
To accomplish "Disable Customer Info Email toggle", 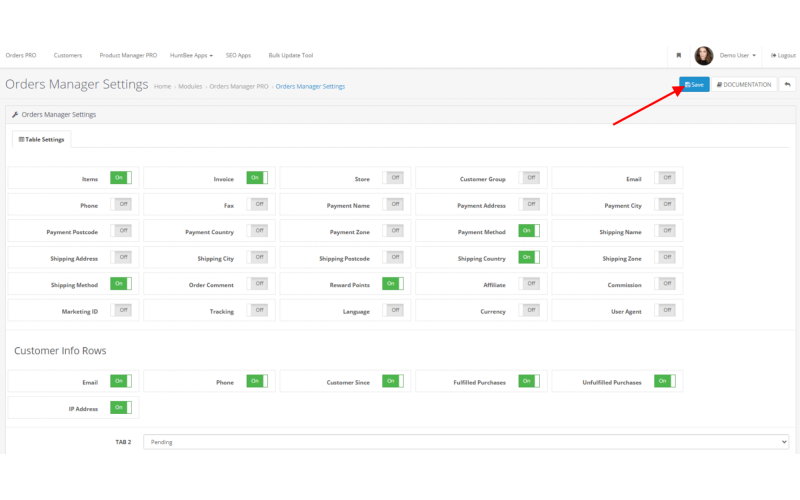I will click(121, 381).
